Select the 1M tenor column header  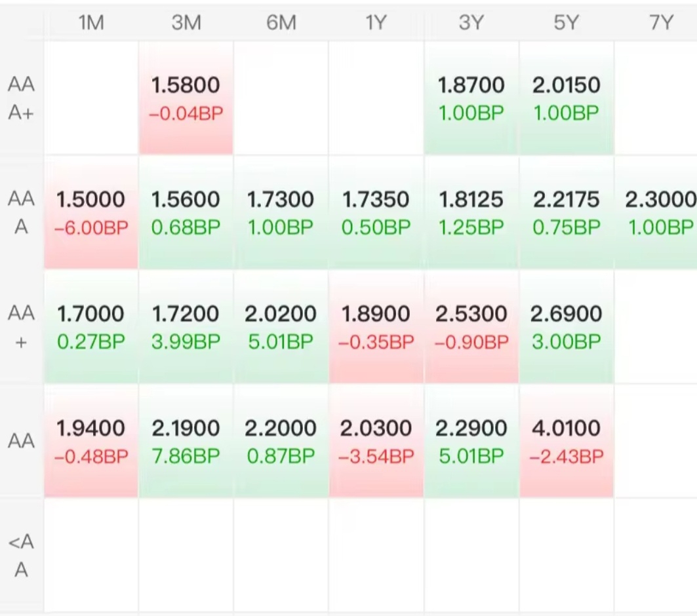(x=91, y=23)
